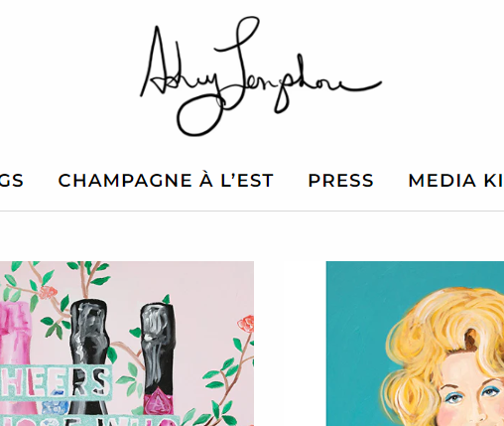Go to the Press page
The height and width of the screenshot is (426, 504).
coord(340,181)
